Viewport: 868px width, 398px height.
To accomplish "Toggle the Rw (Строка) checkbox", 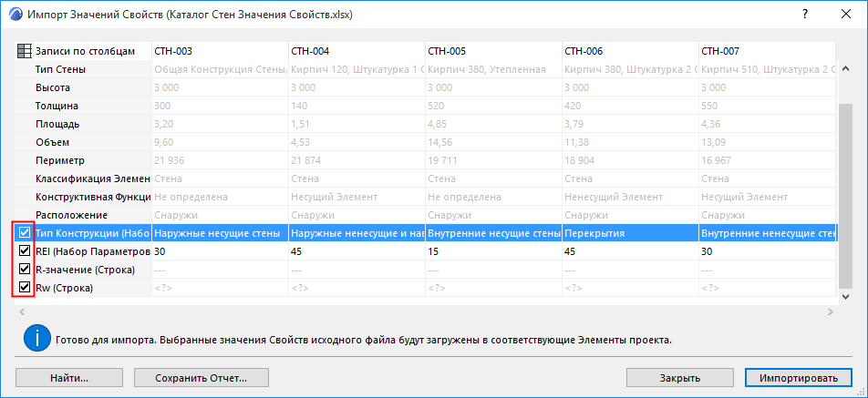I will [x=25, y=288].
